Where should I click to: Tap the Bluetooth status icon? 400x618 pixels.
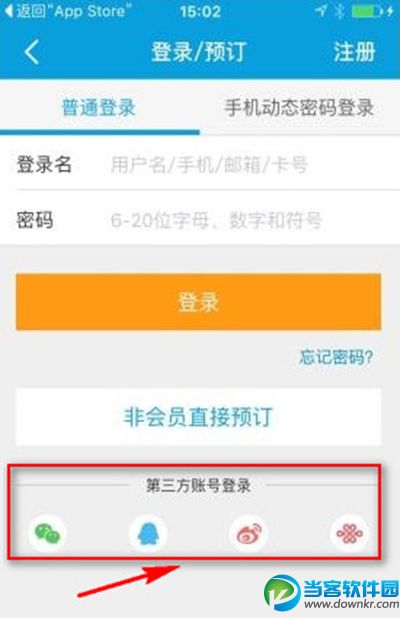(x=339, y=11)
